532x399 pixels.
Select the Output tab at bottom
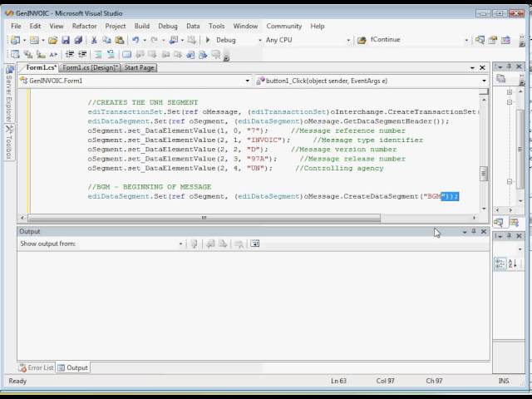click(72, 367)
